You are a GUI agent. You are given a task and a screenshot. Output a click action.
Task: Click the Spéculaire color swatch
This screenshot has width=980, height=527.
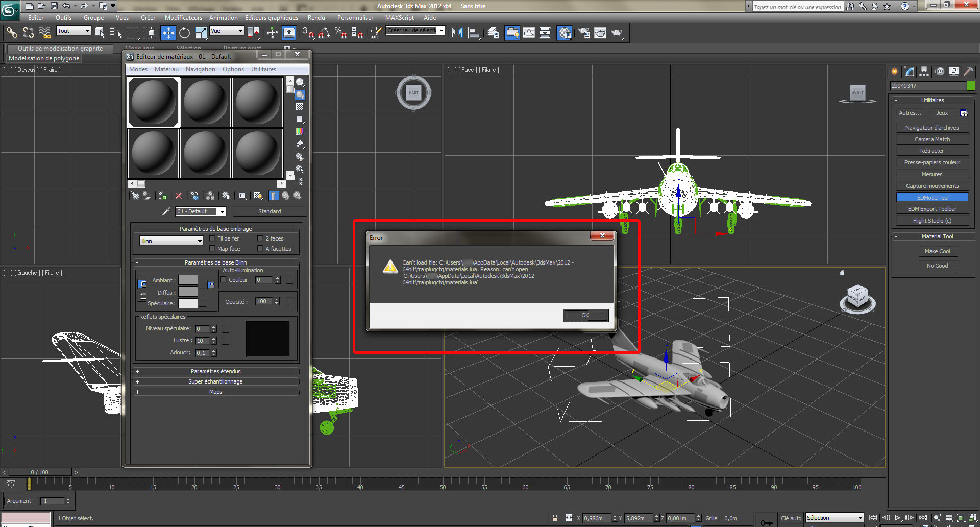pos(188,303)
